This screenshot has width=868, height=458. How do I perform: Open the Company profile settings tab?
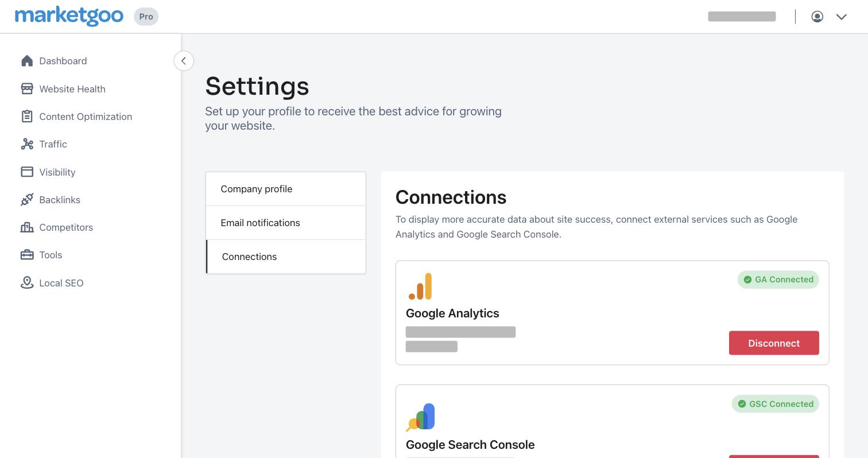click(x=286, y=189)
